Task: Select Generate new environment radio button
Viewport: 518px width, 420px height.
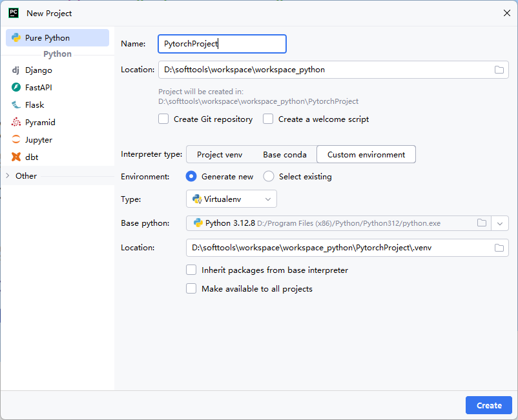Action: pyautogui.click(x=191, y=177)
